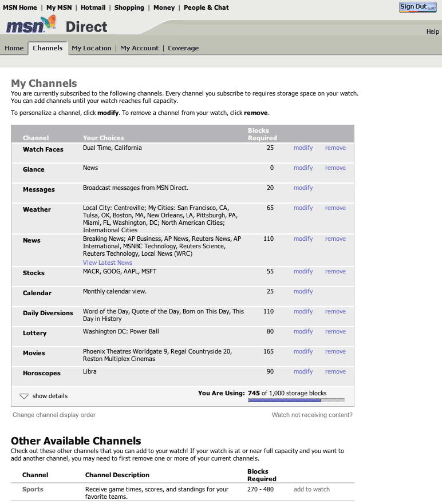Screen dimensions: 442x504
Task: Modify the Lottery channel
Action: click(303, 331)
